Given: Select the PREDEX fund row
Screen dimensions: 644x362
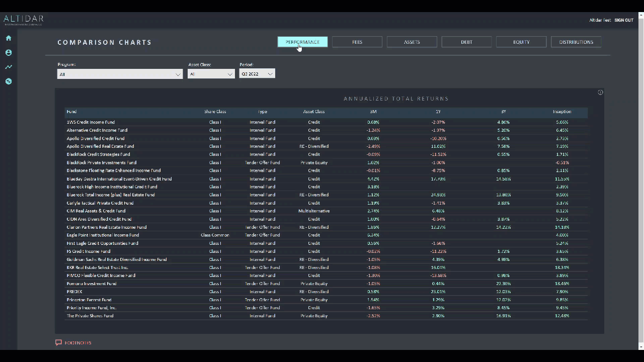Looking at the screenshot, I should [x=327, y=292].
